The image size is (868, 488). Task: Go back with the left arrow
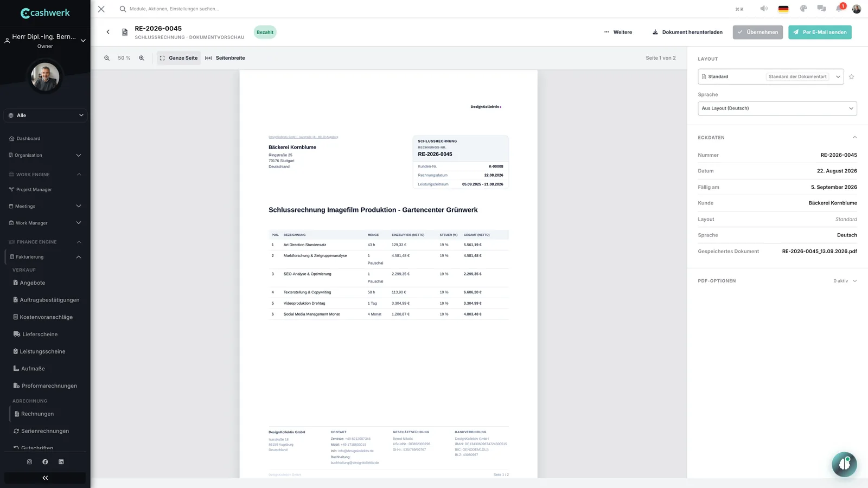pos(108,32)
